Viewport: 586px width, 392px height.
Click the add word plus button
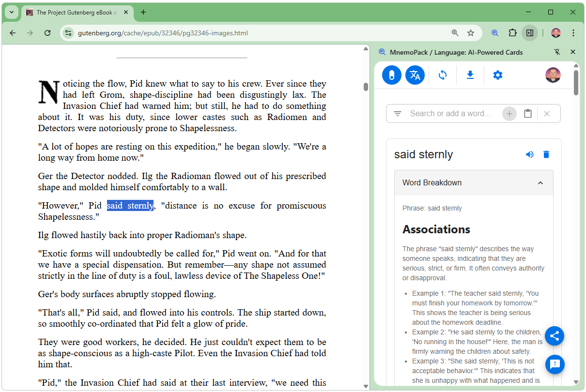click(509, 114)
